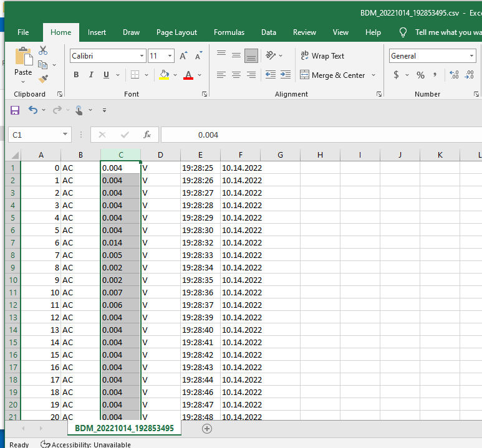Expand the Font Color palette arrow

tap(200, 75)
